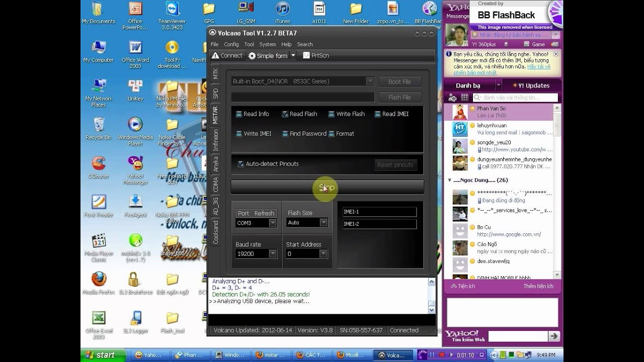Screen dimensions: 644x362
Task: Click the Reset pinouts button
Action: (x=395, y=164)
